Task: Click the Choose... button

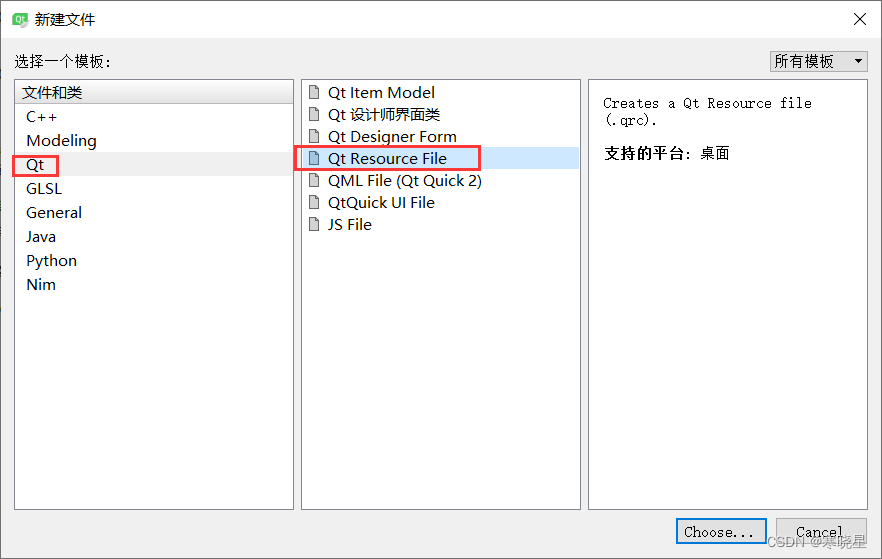Action: click(x=721, y=531)
